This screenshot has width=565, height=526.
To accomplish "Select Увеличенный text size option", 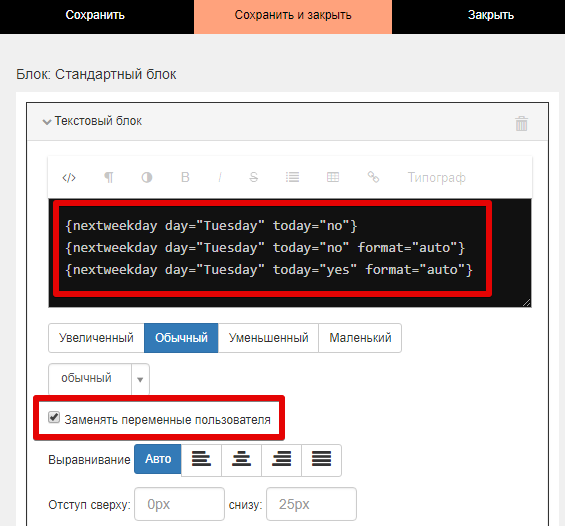I will click(x=96, y=338).
